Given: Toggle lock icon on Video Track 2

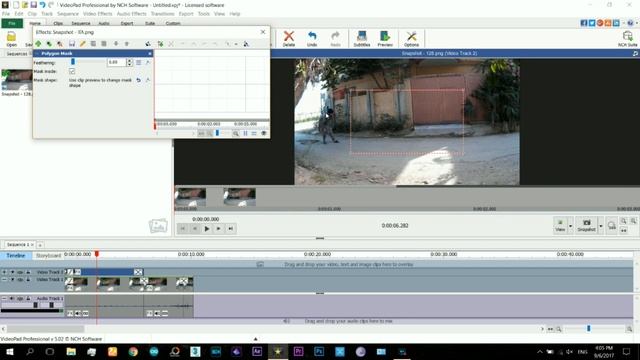Looking at the screenshot, I should tap(28, 272).
